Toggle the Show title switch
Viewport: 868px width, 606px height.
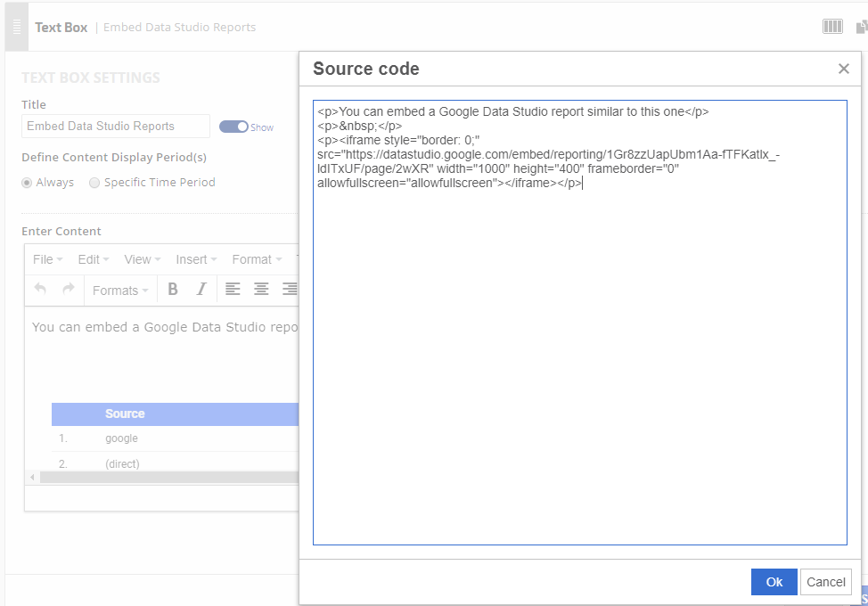coord(233,127)
